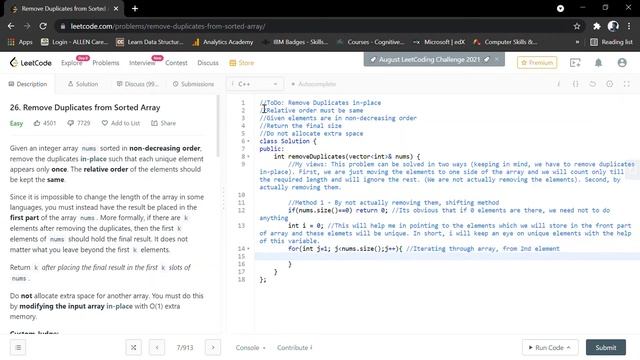Viewport: 640px width, 360px height.
Task: Open the notifications bell
Action: 598,62
